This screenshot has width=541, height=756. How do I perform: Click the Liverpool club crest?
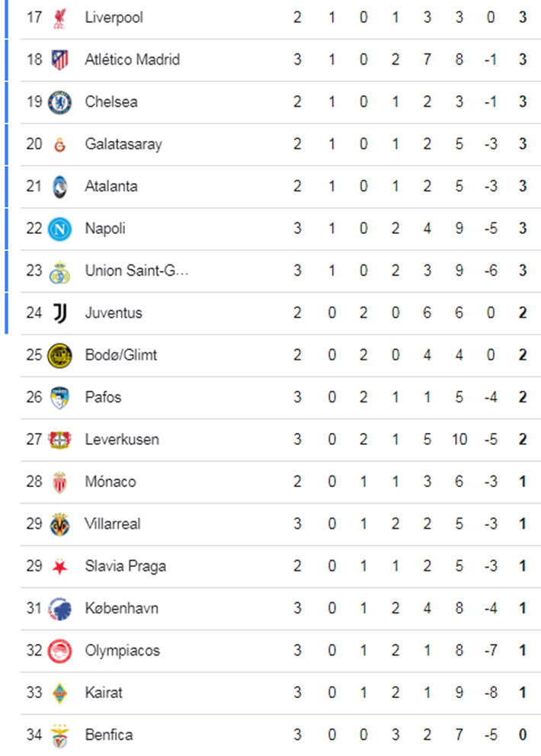tap(59, 18)
